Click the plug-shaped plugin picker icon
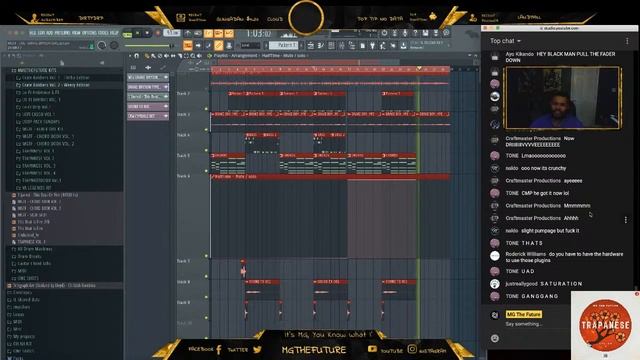The height and width of the screenshot is (360, 640). pos(372,46)
